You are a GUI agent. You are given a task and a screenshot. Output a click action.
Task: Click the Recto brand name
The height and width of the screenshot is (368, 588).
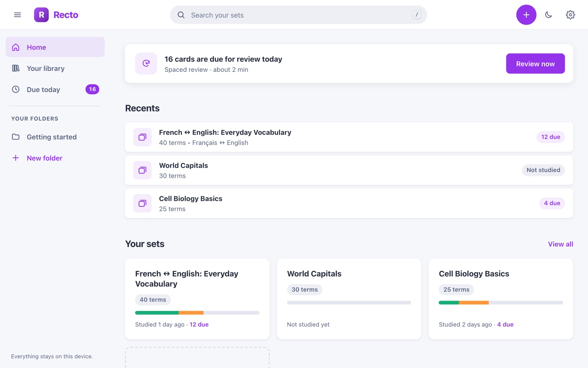pyautogui.click(x=66, y=15)
